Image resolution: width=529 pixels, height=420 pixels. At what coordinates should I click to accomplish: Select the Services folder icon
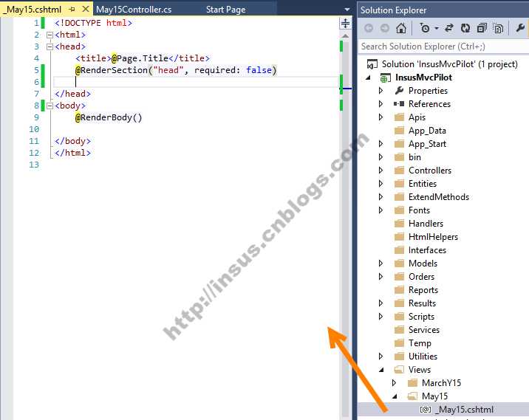[400, 330]
